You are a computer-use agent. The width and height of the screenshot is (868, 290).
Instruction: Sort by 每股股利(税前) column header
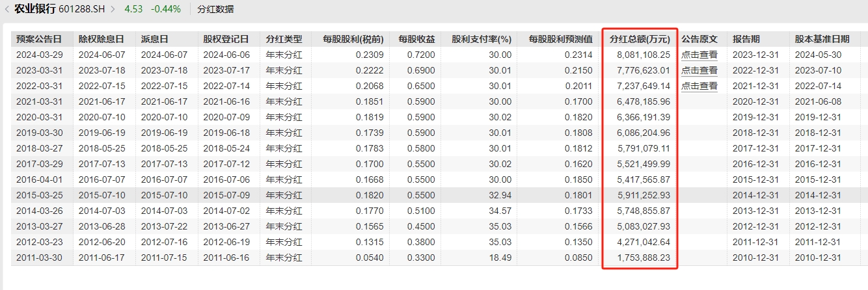coord(351,39)
